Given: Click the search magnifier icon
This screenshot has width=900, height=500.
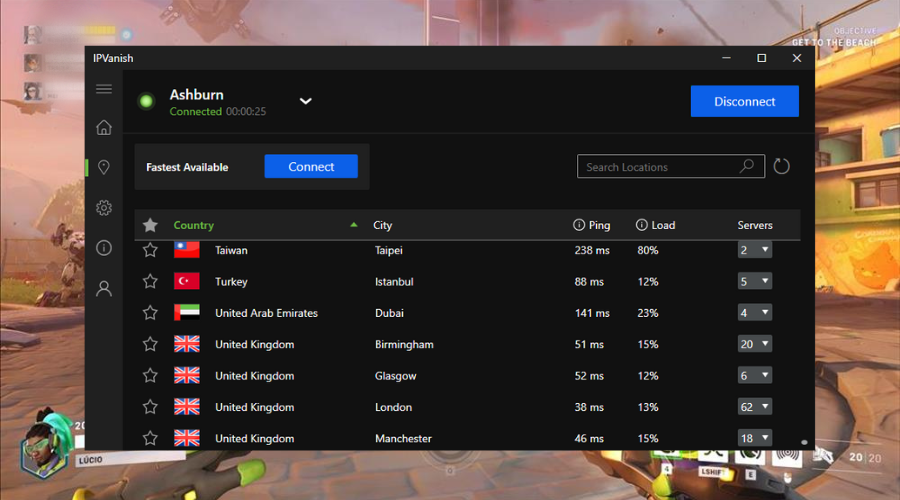Looking at the screenshot, I should [x=747, y=166].
